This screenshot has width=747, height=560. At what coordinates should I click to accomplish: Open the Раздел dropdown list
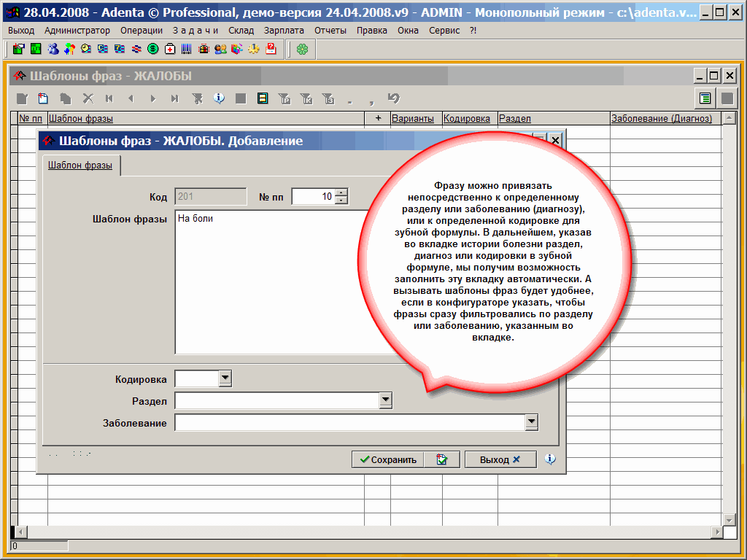386,400
